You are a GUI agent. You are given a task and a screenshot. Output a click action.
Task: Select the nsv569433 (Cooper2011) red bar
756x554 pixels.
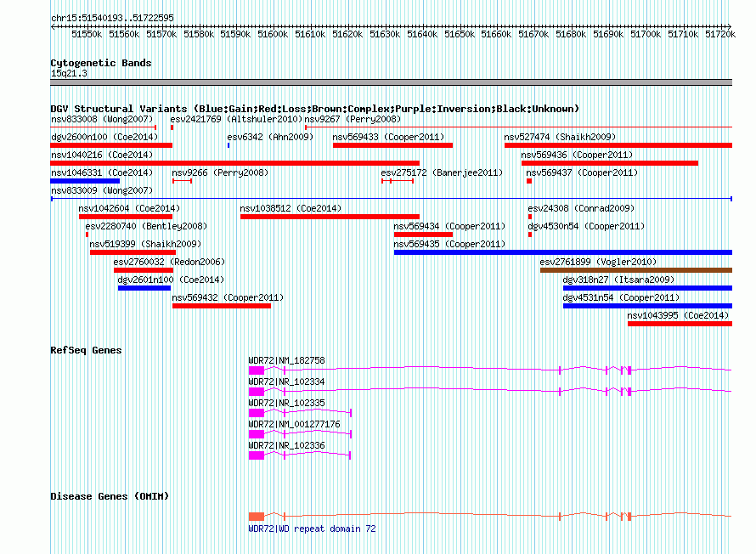(392, 145)
